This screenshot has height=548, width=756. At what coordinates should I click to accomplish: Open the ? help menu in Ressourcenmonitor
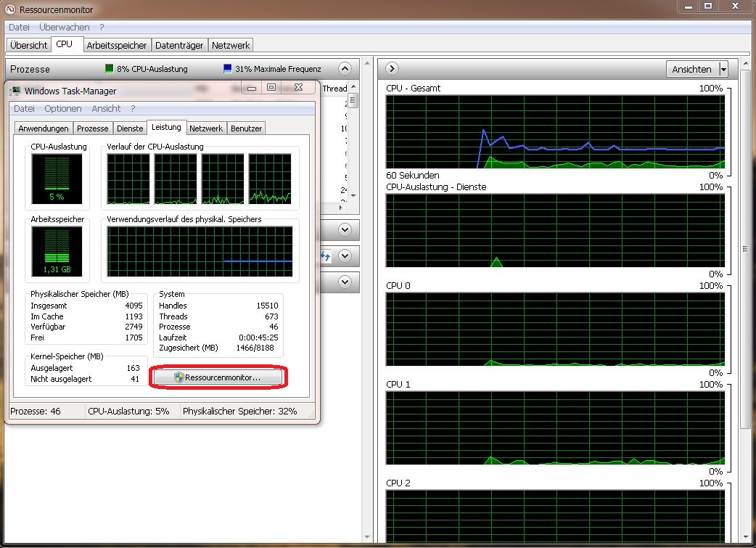pos(102,27)
